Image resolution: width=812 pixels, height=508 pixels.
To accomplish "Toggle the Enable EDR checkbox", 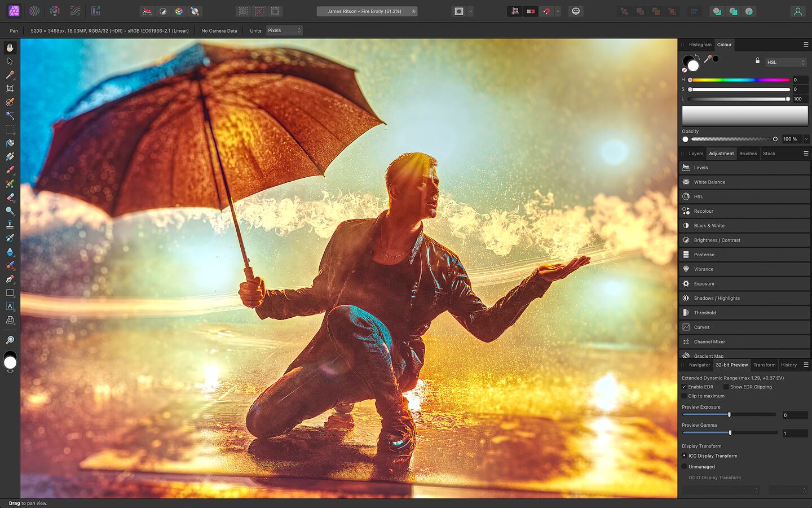I will [684, 387].
